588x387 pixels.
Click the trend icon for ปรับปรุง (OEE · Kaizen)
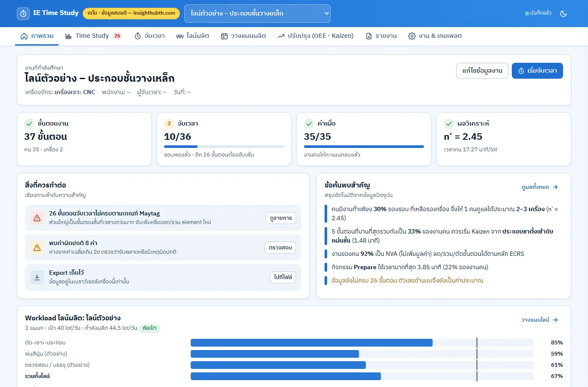pyautogui.click(x=281, y=36)
